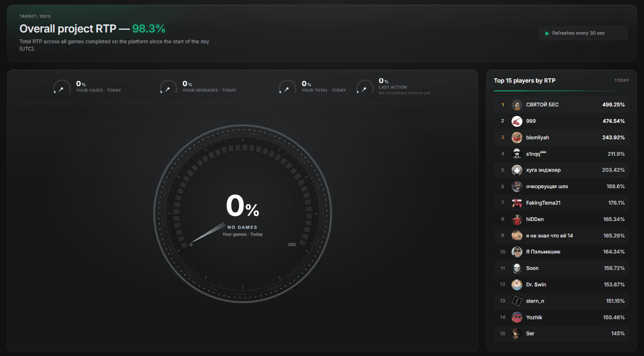
Task: Click the Last Action mini gauge icon
Action: coord(365,87)
